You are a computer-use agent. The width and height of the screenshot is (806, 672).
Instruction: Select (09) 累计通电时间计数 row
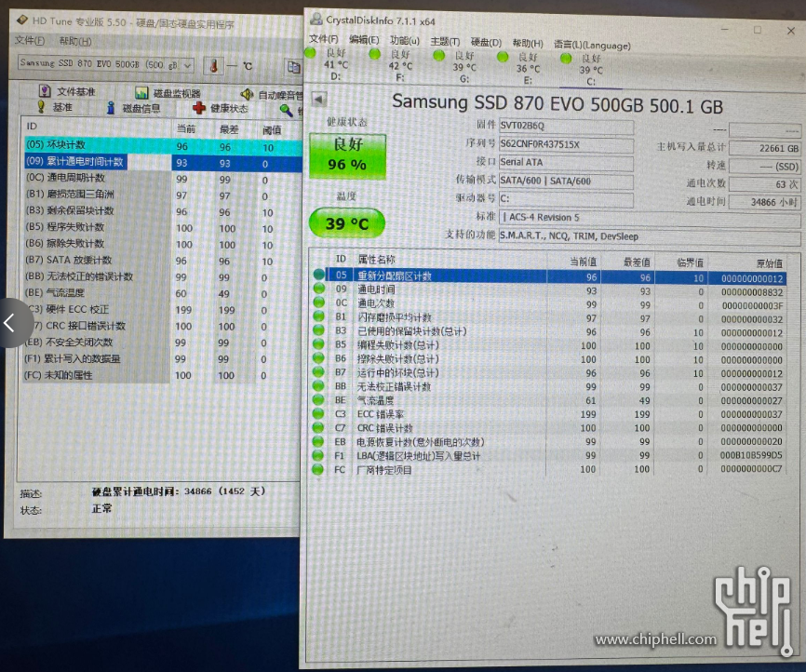[164, 163]
